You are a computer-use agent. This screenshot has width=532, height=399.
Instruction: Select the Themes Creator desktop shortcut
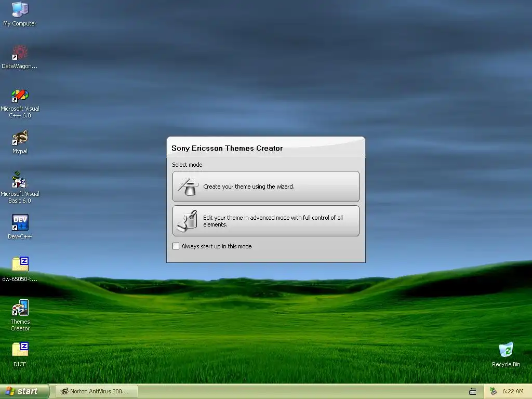[x=20, y=315]
